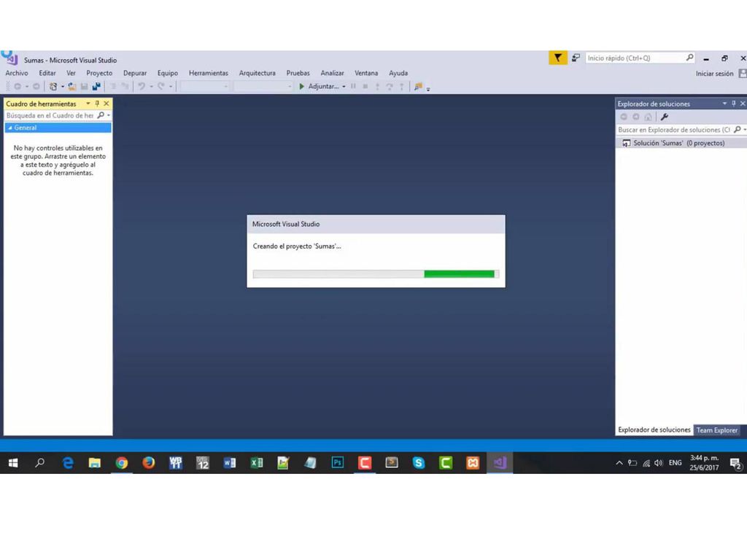
Task: Click the Navigate Forward toolbar icon
Action: click(36, 86)
